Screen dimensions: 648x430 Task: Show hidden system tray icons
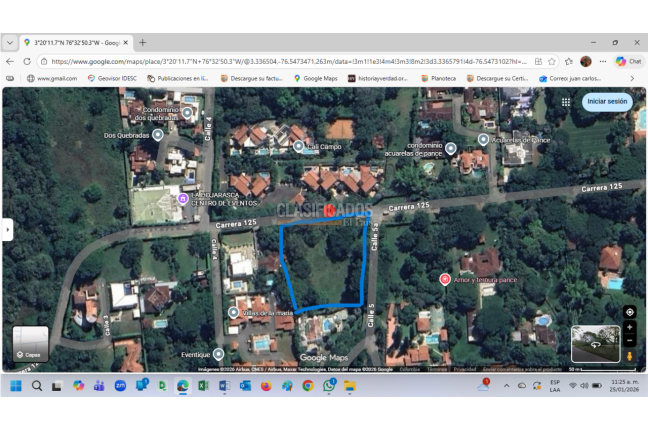point(506,386)
